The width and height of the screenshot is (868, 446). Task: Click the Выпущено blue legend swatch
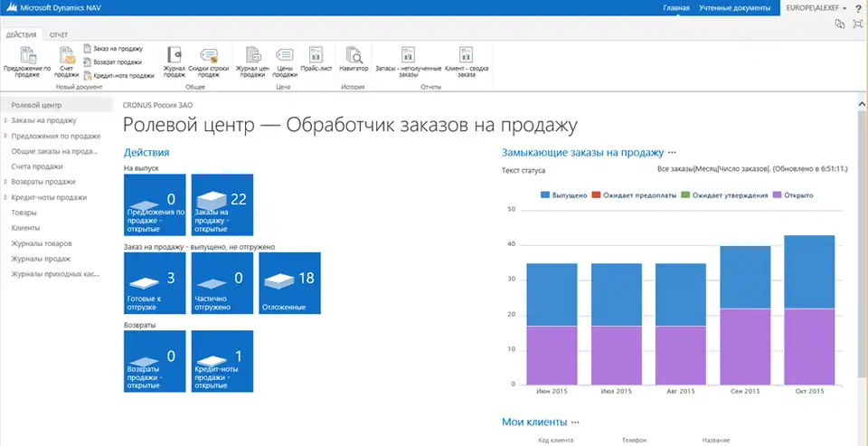coord(545,195)
